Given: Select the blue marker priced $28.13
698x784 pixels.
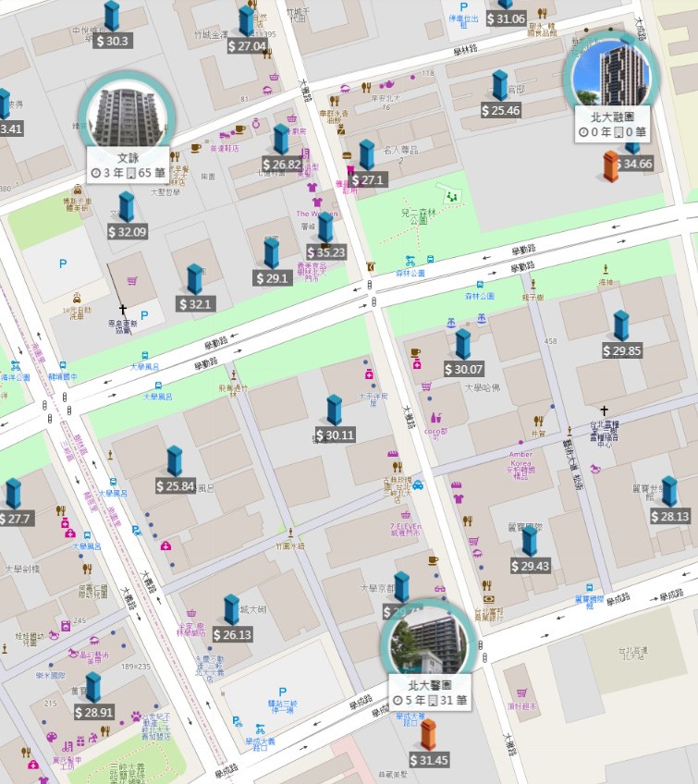Looking at the screenshot, I should [669, 492].
